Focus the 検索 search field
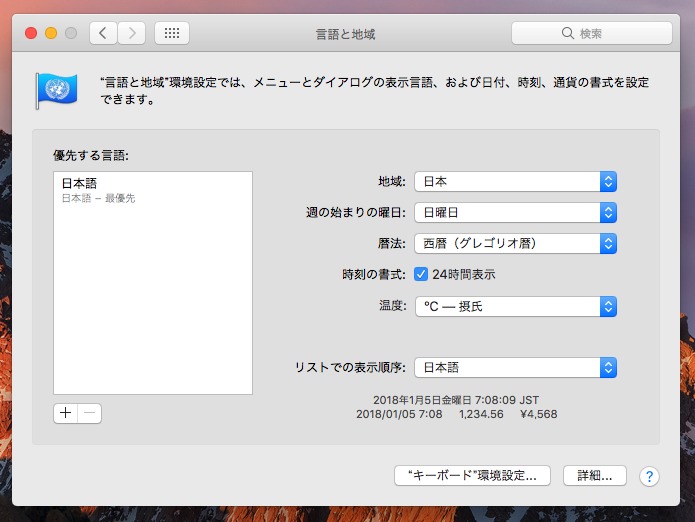This screenshot has width=695, height=522. pyautogui.click(x=592, y=33)
